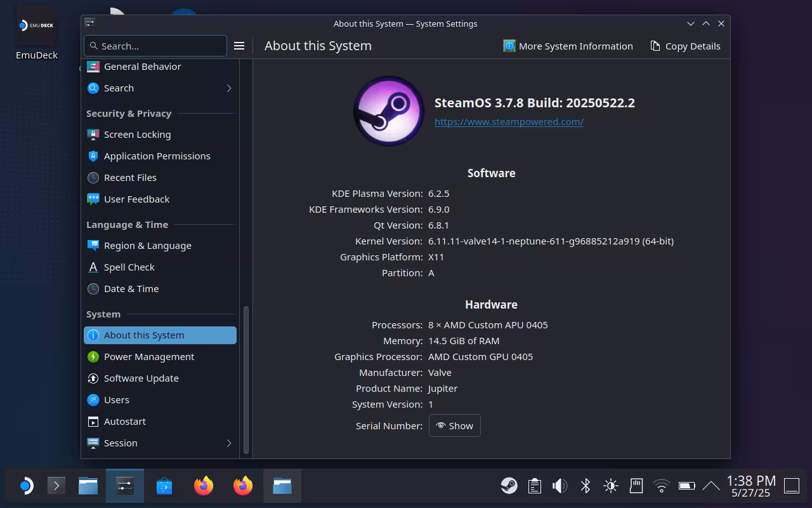
Task: Open Region & Language settings
Action: pyautogui.click(x=160, y=246)
